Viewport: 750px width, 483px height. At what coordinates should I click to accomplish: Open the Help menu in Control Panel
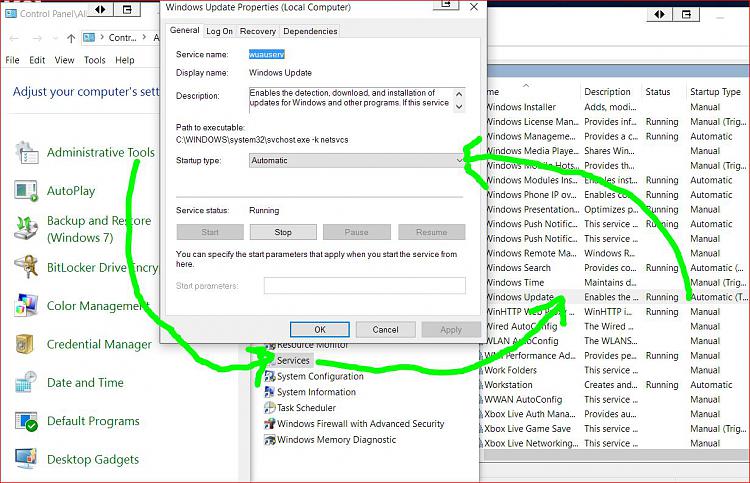point(125,60)
